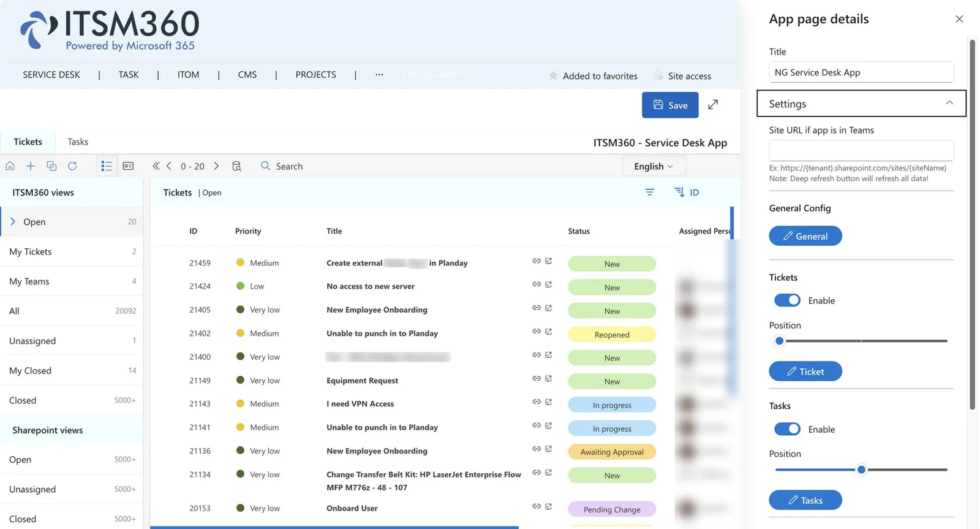Click the Site URL input field
980x529 pixels.
click(861, 151)
